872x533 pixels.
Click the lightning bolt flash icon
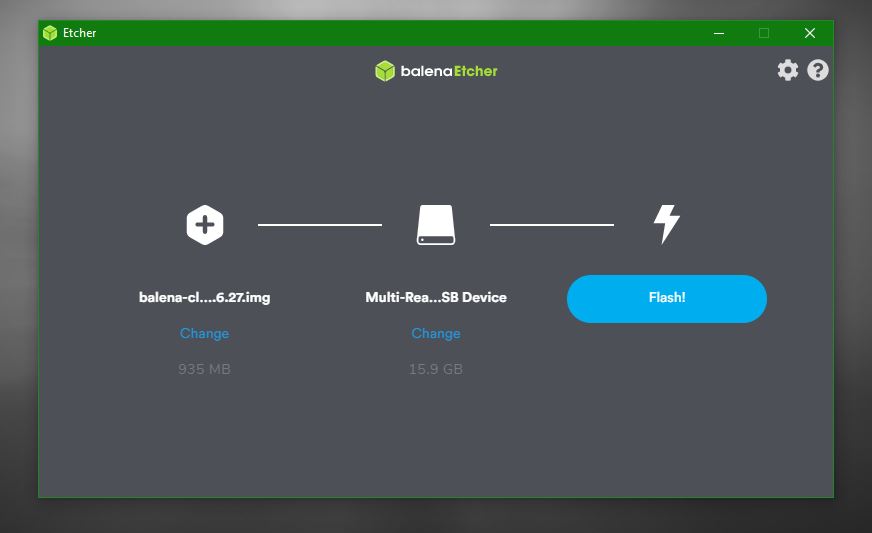(x=666, y=224)
